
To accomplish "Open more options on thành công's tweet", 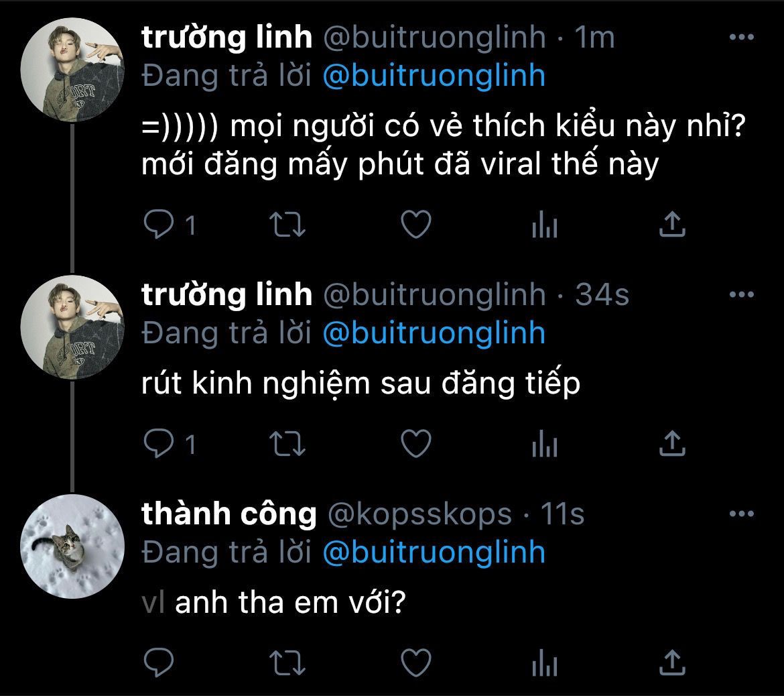I will (x=741, y=514).
